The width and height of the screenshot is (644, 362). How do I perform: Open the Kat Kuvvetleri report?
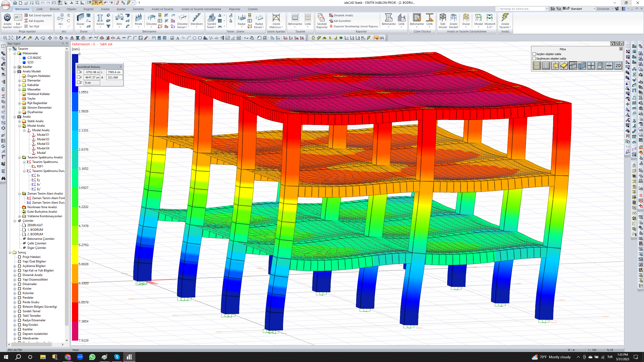click(x=340, y=21)
